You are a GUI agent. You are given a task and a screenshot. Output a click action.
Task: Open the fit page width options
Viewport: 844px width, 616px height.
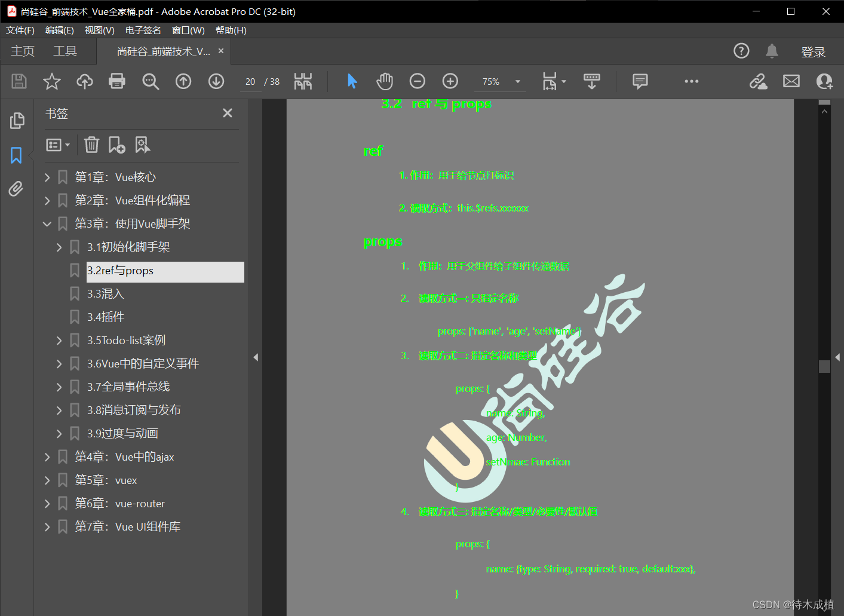point(554,81)
